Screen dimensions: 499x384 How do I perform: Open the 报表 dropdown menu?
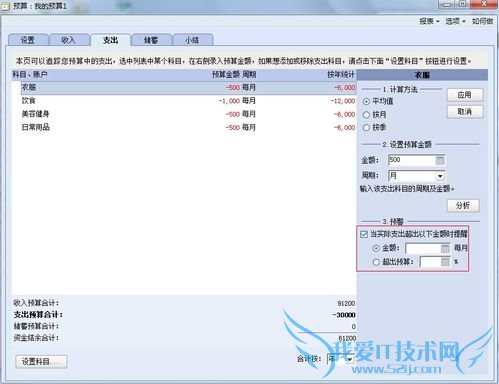pyautogui.click(x=429, y=21)
